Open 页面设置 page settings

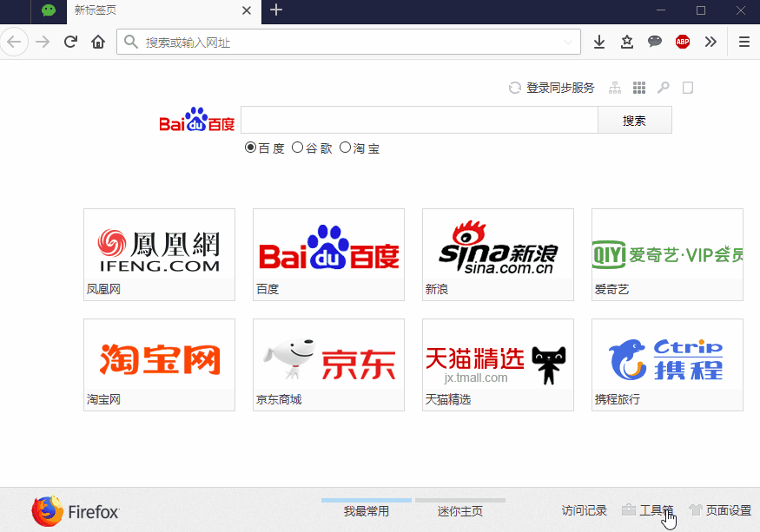coord(720,510)
